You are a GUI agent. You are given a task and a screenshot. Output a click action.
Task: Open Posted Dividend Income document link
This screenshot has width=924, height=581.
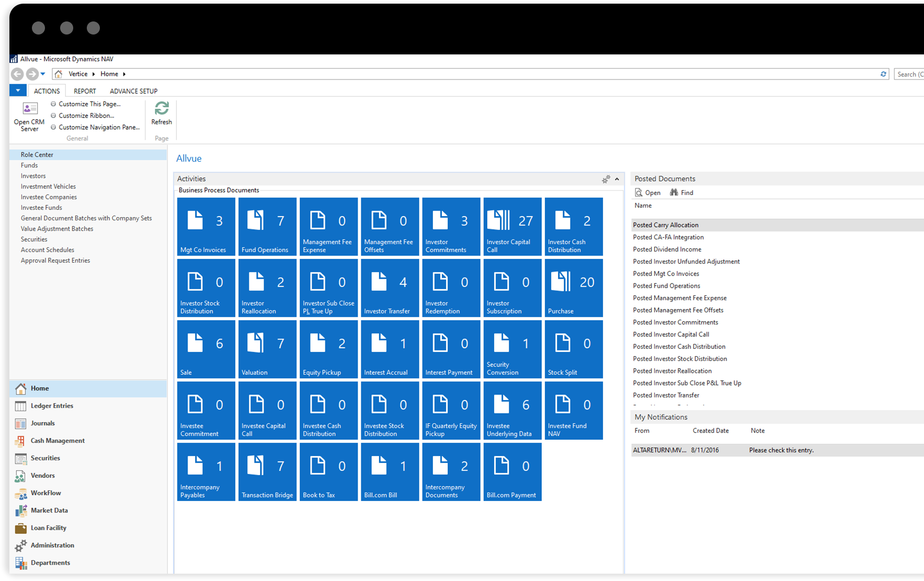point(667,249)
